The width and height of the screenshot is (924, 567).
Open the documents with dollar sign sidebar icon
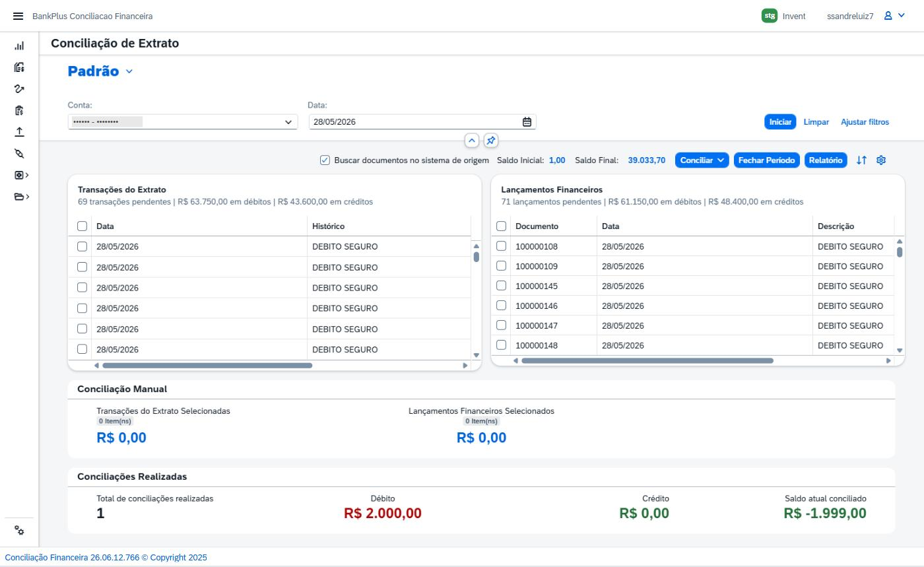pyautogui.click(x=19, y=67)
